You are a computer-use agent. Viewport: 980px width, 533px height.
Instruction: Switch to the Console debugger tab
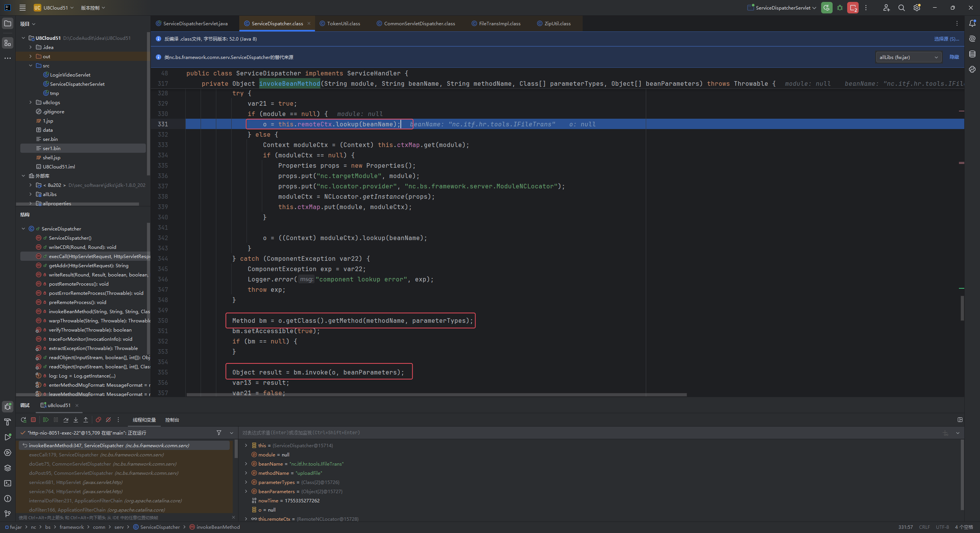point(172,420)
